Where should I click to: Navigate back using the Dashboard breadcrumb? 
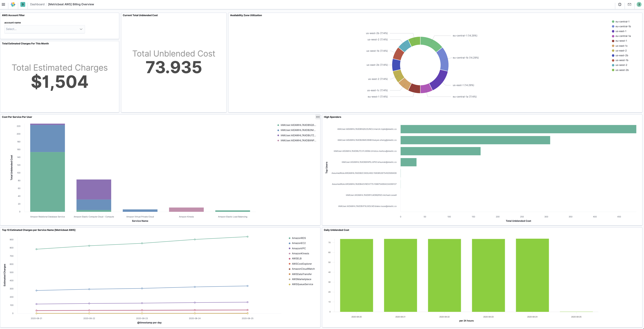point(37,4)
